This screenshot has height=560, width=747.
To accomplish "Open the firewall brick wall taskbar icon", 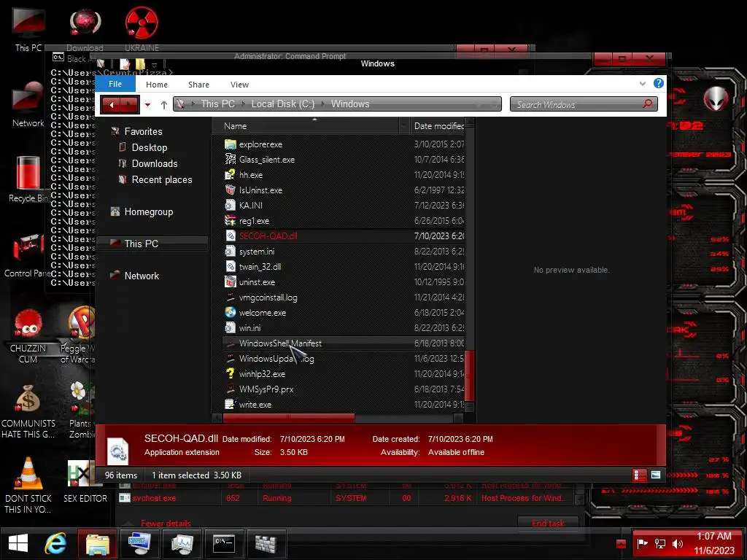I will click(266, 544).
